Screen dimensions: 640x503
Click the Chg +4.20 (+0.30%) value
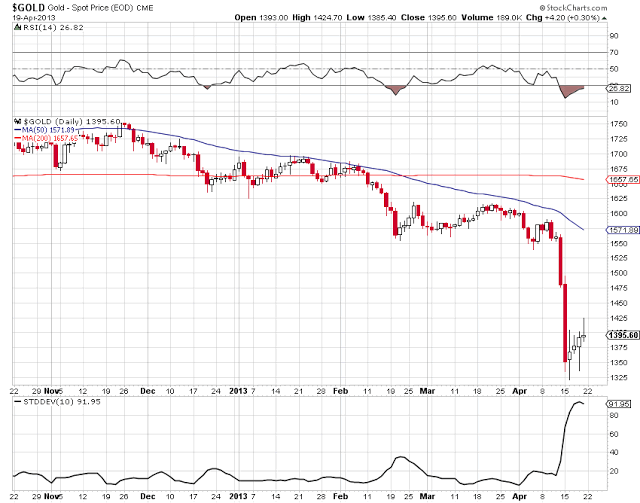tap(563, 18)
